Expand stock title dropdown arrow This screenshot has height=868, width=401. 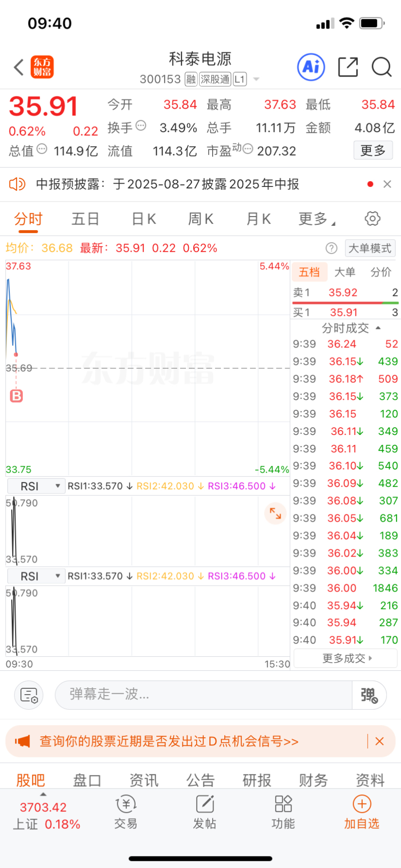[x=256, y=79]
